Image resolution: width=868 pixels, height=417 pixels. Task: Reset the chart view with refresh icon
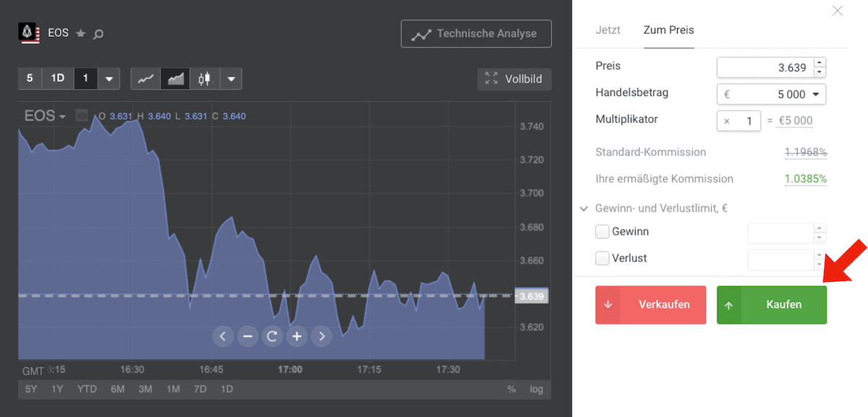[x=272, y=336]
